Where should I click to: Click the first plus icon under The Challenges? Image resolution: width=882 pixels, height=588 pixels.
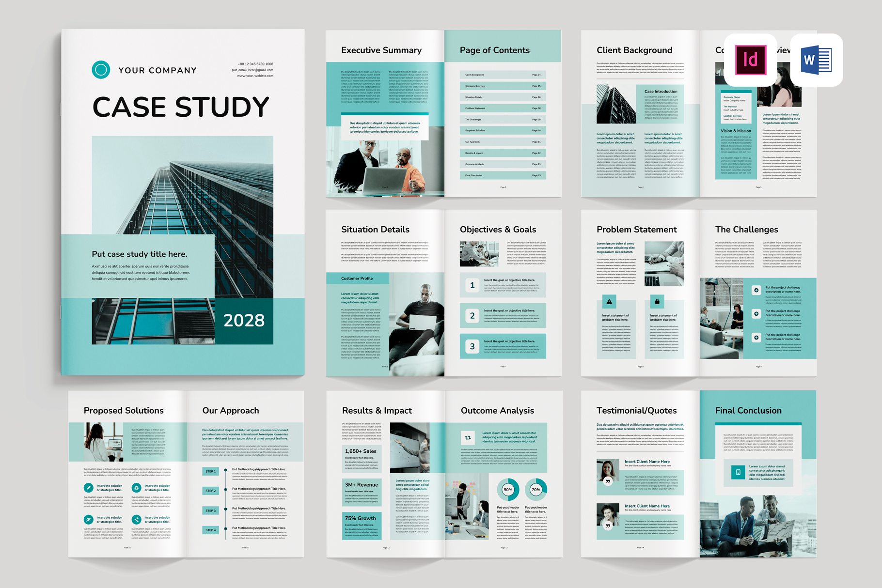pyautogui.click(x=756, y=290)
